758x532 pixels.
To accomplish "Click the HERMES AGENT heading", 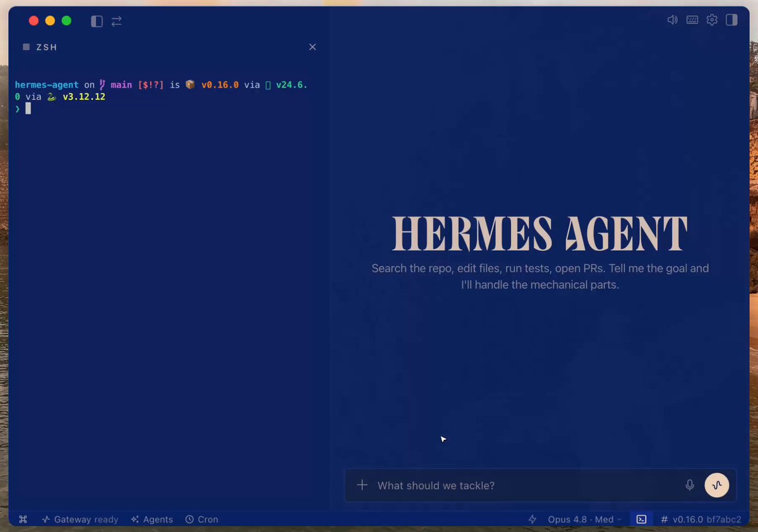I will 540,234.
